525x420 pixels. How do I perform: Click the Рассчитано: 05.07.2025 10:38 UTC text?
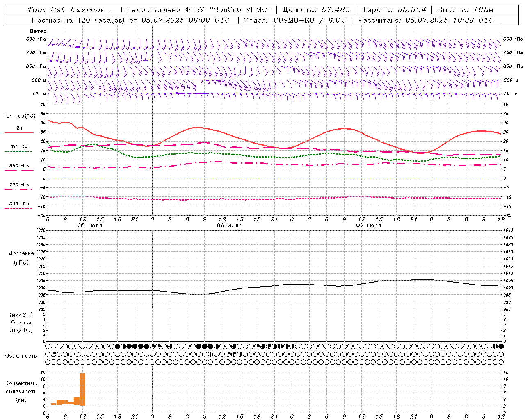coord(426,20)
